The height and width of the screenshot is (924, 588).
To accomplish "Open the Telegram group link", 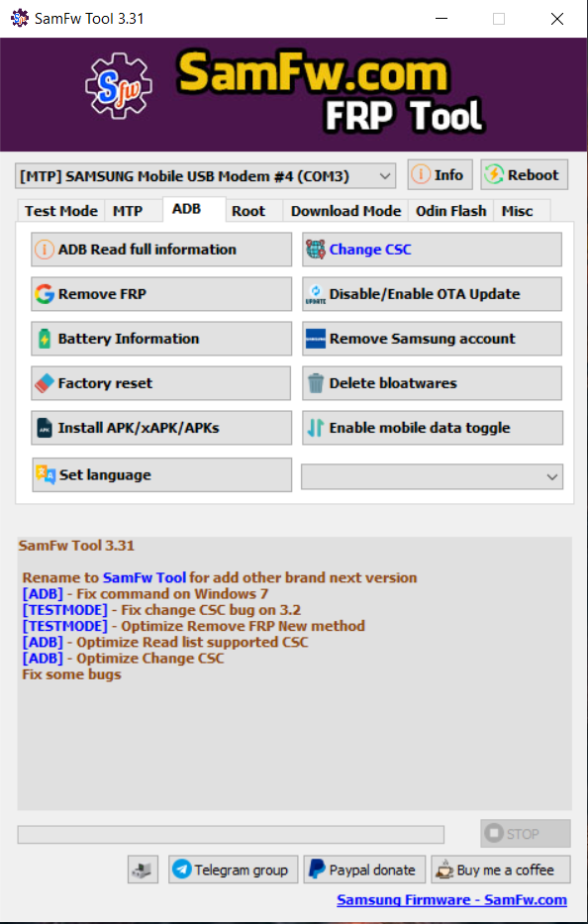I will [234, 870].
